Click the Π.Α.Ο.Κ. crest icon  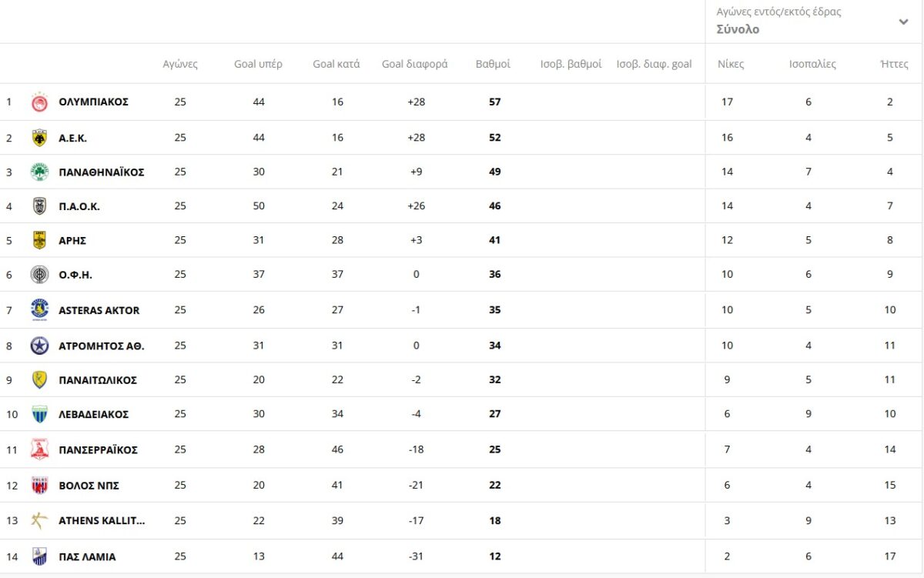pos(39,206)
